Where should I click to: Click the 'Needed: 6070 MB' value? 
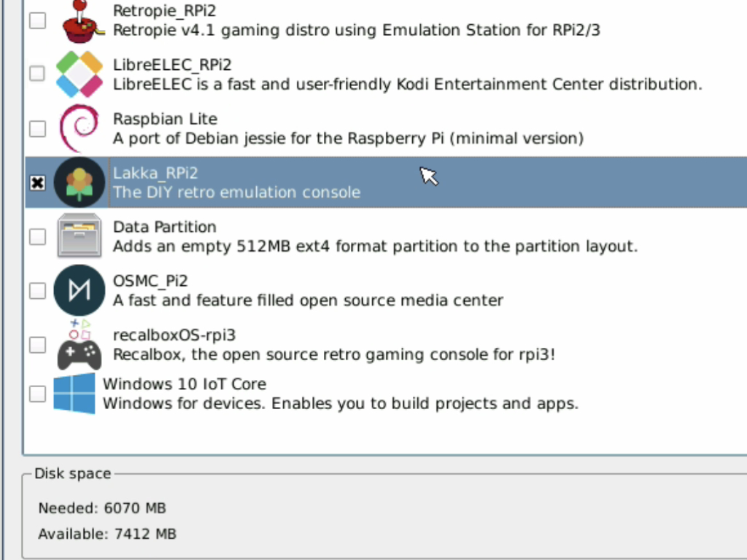pos(102,508)
